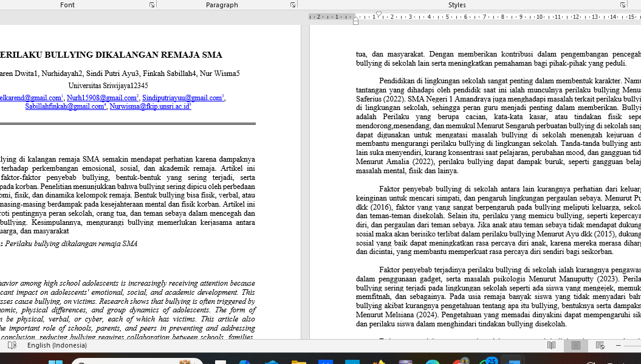The image size is (641, 364).
Task: Click the paragraph starting 'Faktor penyebab terjadinya perilaku'
Action: tap(498, 297)
